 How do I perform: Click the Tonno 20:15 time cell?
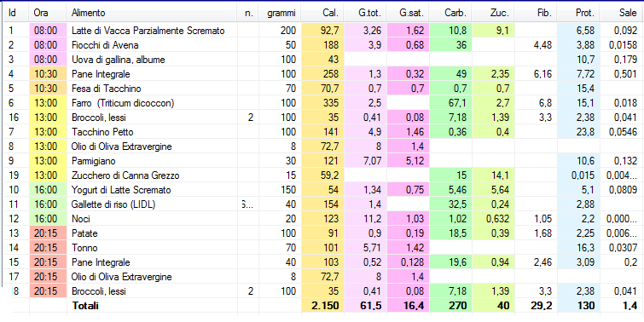pos(48,248)
